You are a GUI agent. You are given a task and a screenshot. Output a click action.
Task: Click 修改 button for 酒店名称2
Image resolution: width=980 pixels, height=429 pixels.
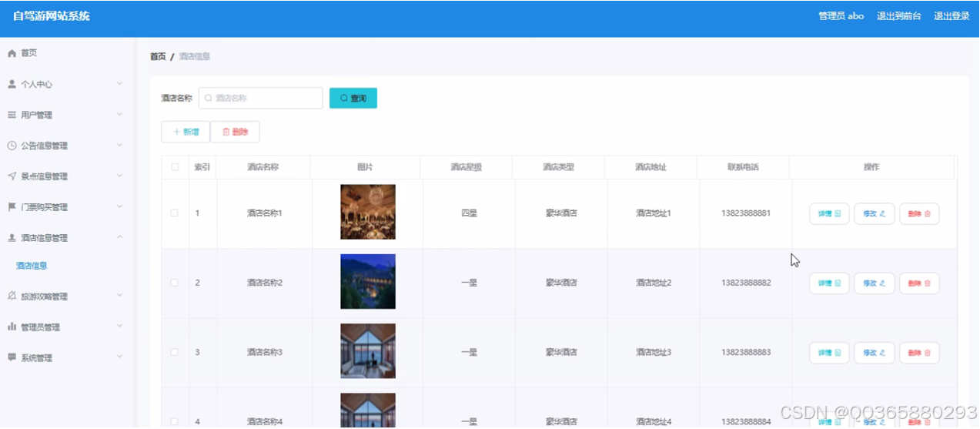coord(874,283)
